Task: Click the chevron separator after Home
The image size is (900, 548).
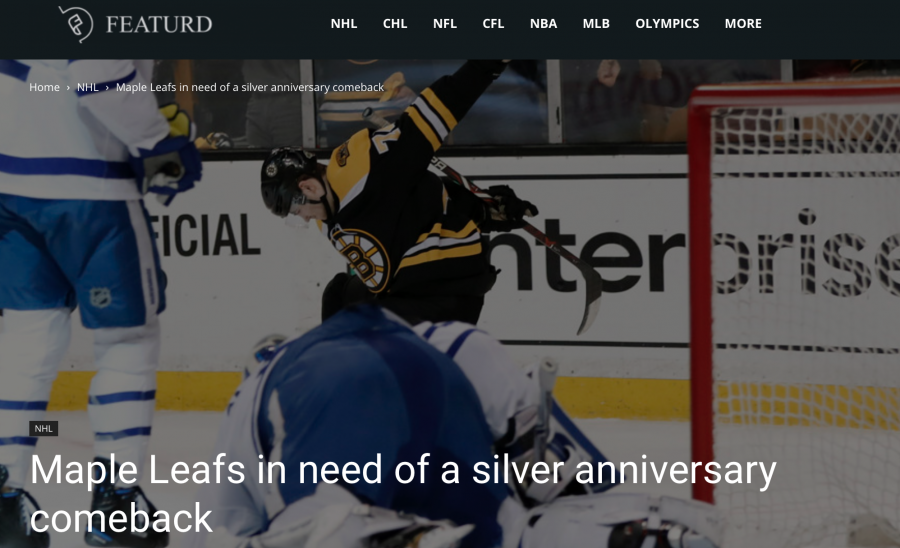Action: pyautogui.click(x=68, y=88)
